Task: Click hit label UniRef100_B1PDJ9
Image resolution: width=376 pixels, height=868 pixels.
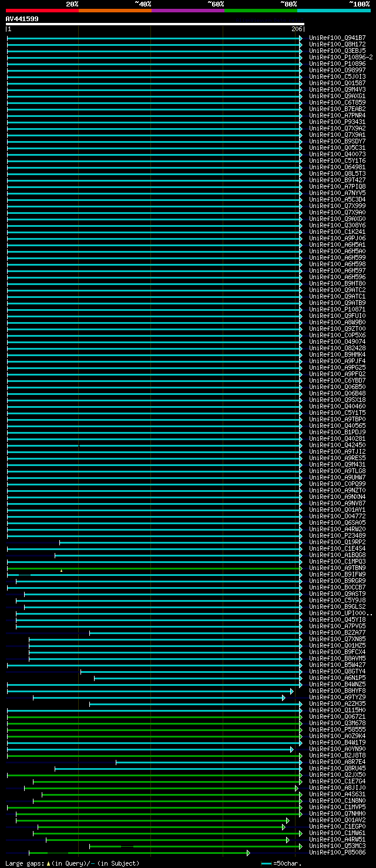Action: [x=337, y=432]
